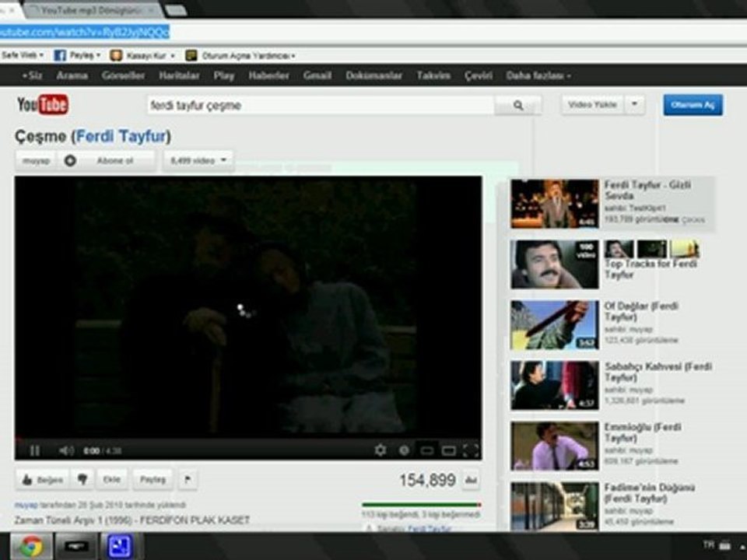This screenshot has width=747, height=560.
Task: Open Chrome from the taskbar
Action: pyautogui.click(x=30, y=546)
